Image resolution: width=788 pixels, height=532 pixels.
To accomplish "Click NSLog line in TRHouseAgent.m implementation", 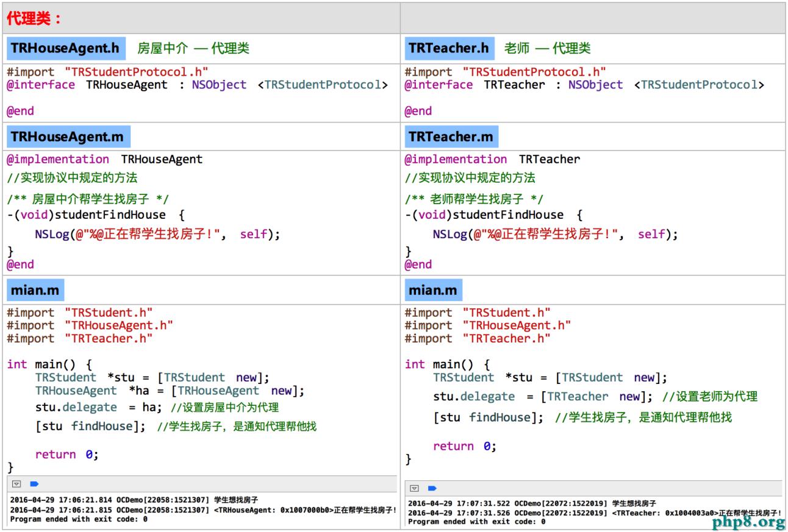I will [157, 234].
